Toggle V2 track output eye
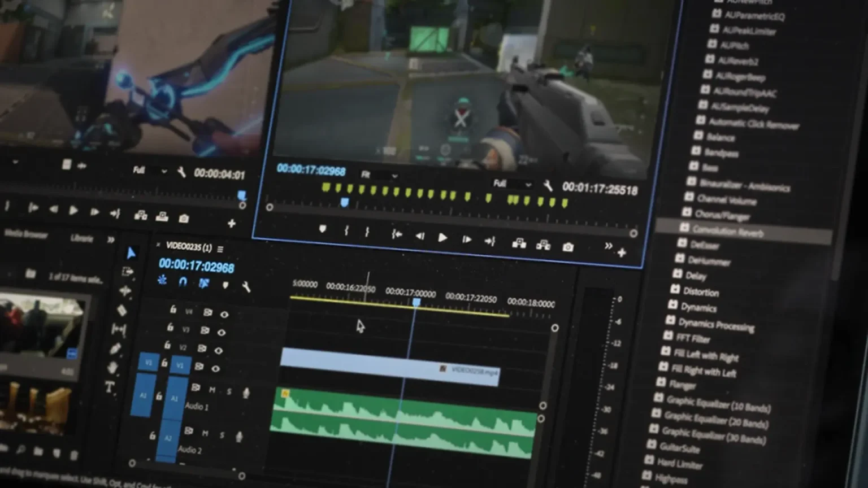The image size is (868, 488). tap(219, 350)
